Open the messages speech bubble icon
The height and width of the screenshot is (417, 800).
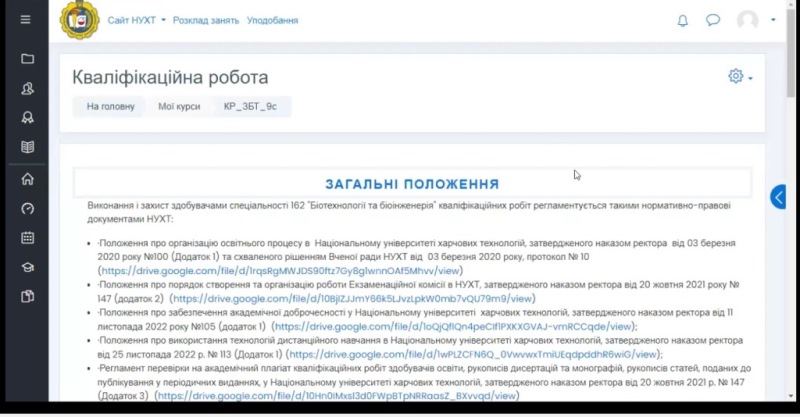point(713,20)
